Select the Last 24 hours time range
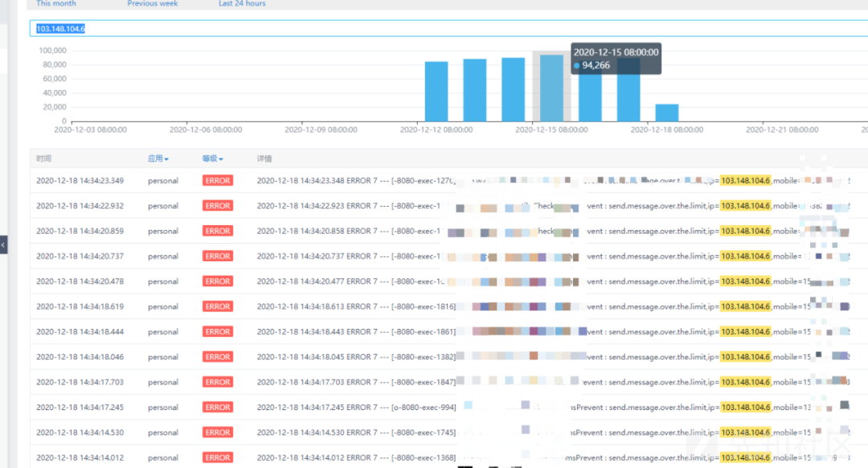 242,3
